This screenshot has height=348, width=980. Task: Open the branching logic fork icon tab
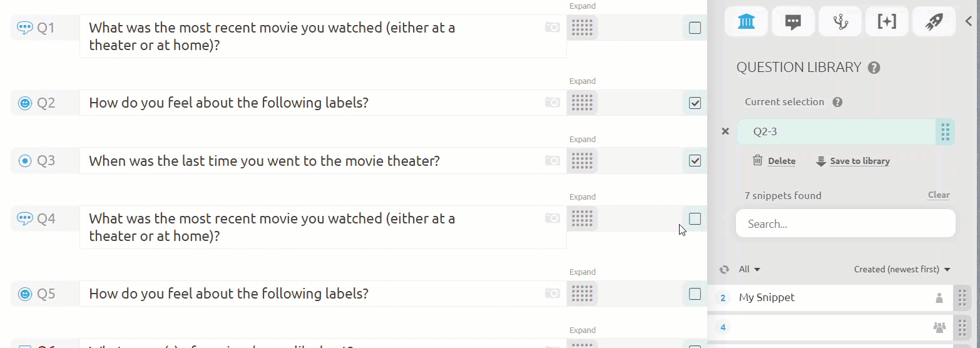pyautogui.click(x=840, y=22)
